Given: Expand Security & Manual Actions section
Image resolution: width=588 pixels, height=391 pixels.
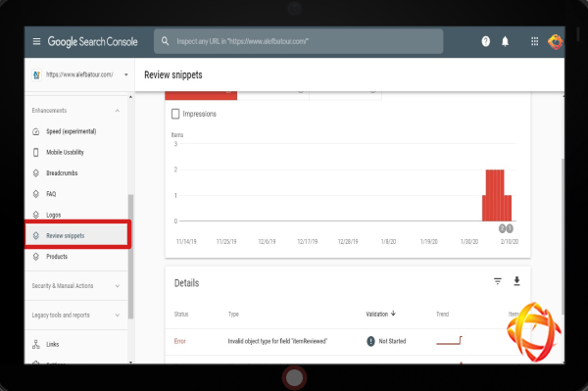Looking at the screenshot, I should 75,286.
